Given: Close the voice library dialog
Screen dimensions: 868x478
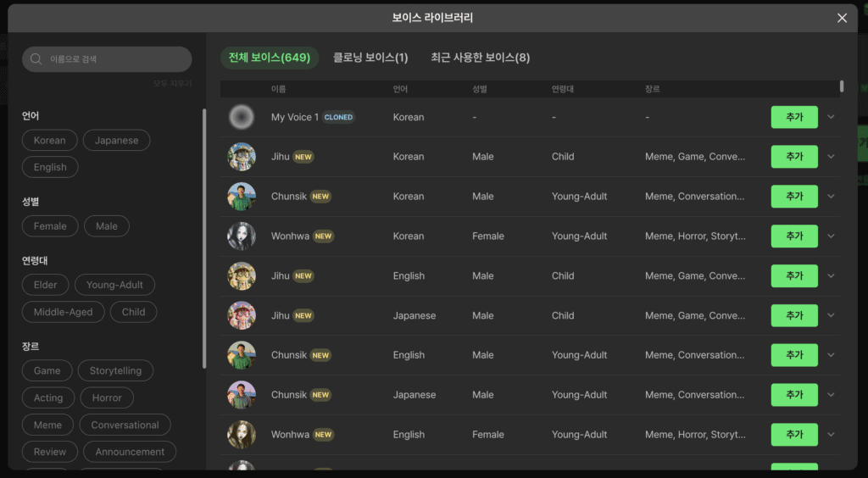Looking at the screenshot, I should tap(842, 18).
